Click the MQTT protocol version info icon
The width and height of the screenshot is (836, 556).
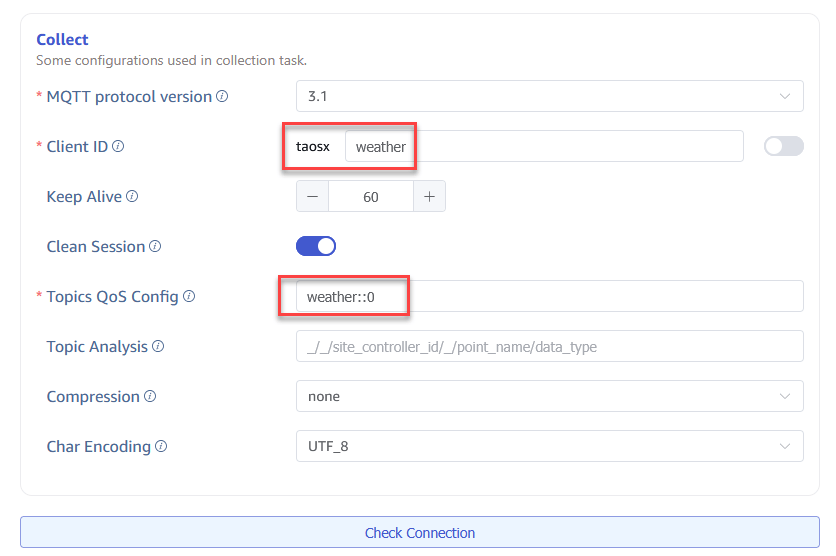pos(222,97)
